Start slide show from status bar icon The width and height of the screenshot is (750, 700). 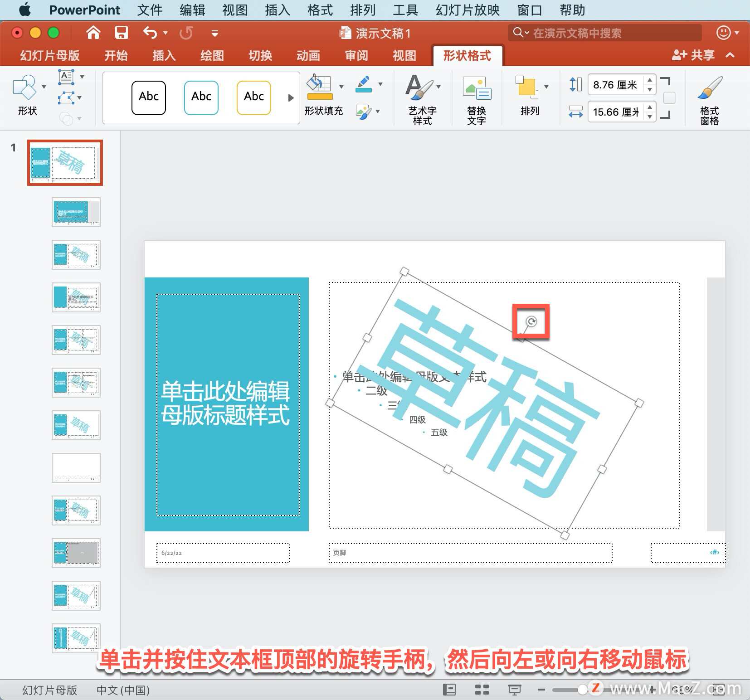(514, 690)
